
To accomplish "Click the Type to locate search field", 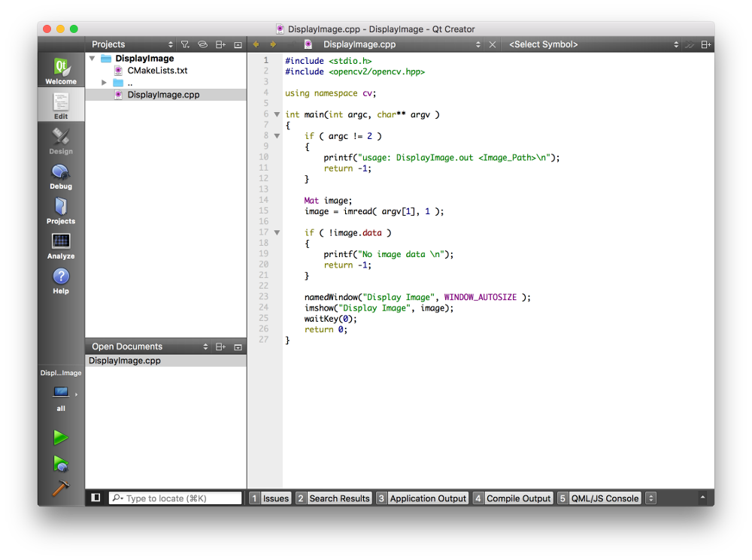I will pyautogui.click(x=180, y=498).
